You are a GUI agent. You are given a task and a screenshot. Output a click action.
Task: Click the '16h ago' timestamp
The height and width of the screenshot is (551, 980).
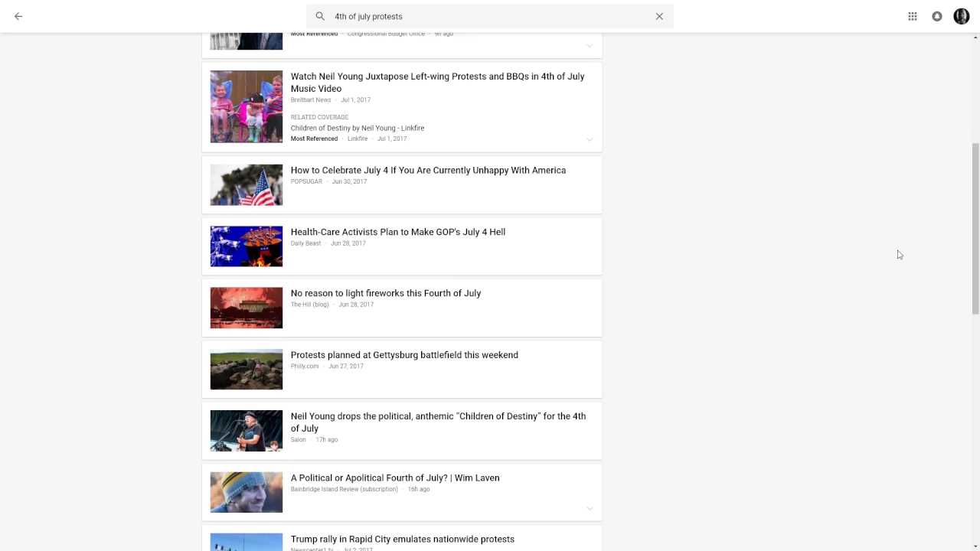419,489
